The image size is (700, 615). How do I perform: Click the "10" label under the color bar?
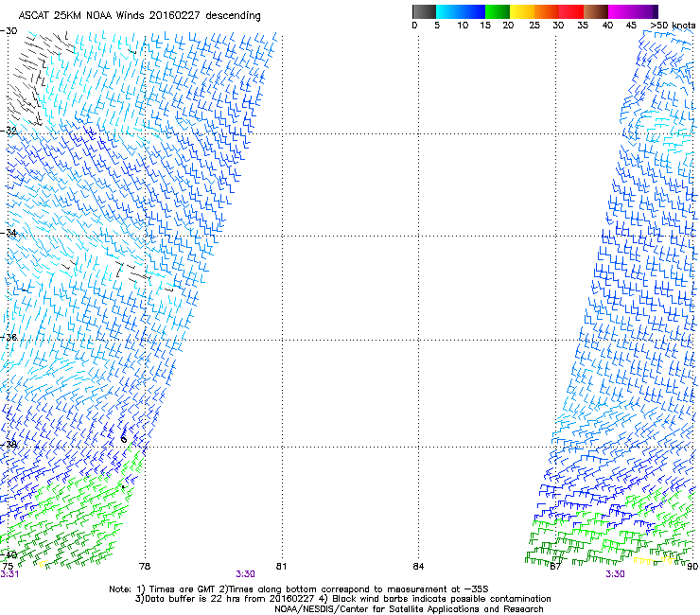tap(463, 26)
